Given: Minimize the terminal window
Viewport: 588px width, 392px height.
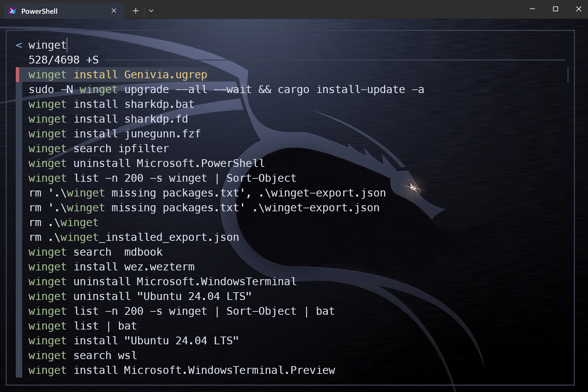Looking at the screenshot, I should click(x=532, y=9).
